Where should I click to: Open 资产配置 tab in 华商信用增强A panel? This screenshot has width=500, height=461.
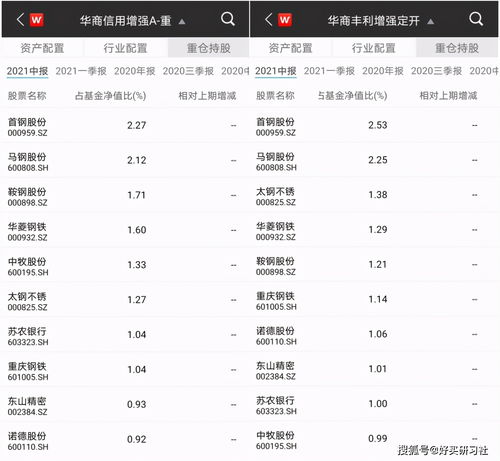coord(42,48)
